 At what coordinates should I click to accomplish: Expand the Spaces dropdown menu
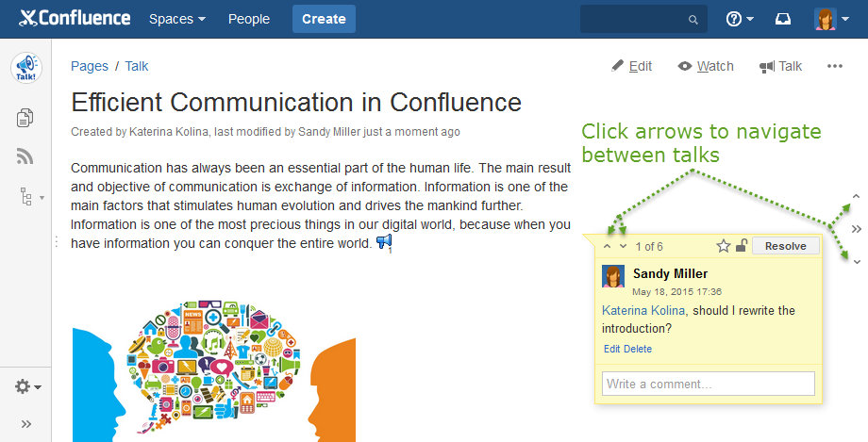(177, 19)
